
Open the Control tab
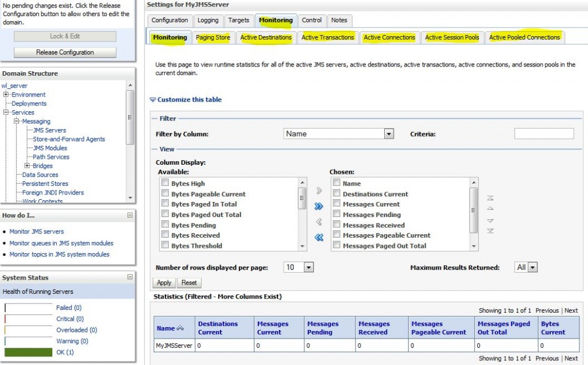(312, 20)
